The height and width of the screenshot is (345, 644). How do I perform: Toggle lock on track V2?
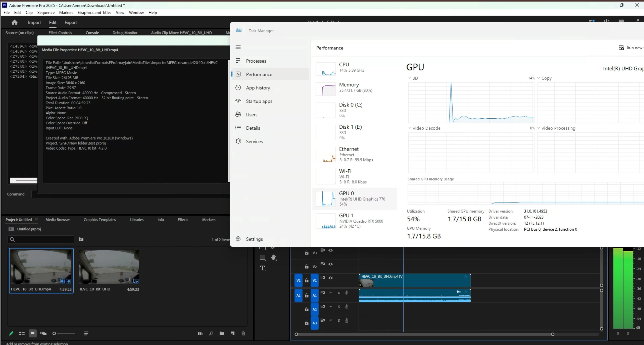(307, 267)
